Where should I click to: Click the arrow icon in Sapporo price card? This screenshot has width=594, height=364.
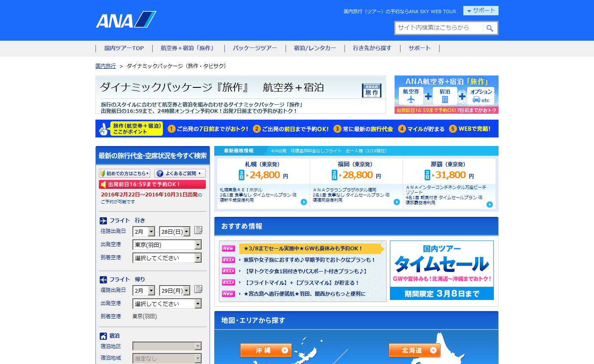coord(304,202)
